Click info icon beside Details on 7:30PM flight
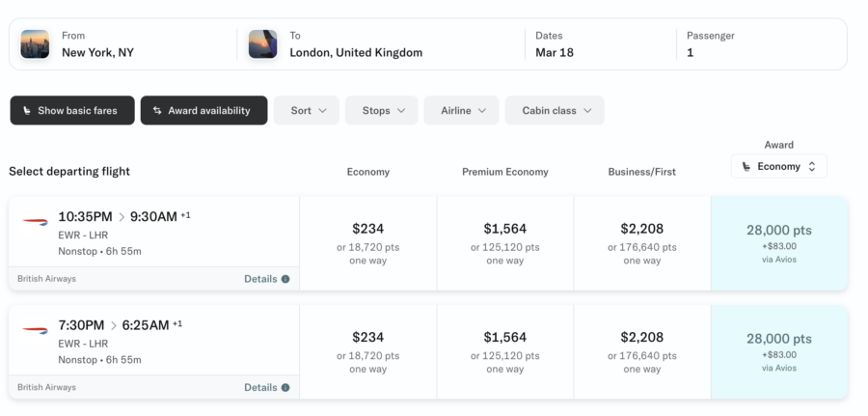 coord(285,388)
